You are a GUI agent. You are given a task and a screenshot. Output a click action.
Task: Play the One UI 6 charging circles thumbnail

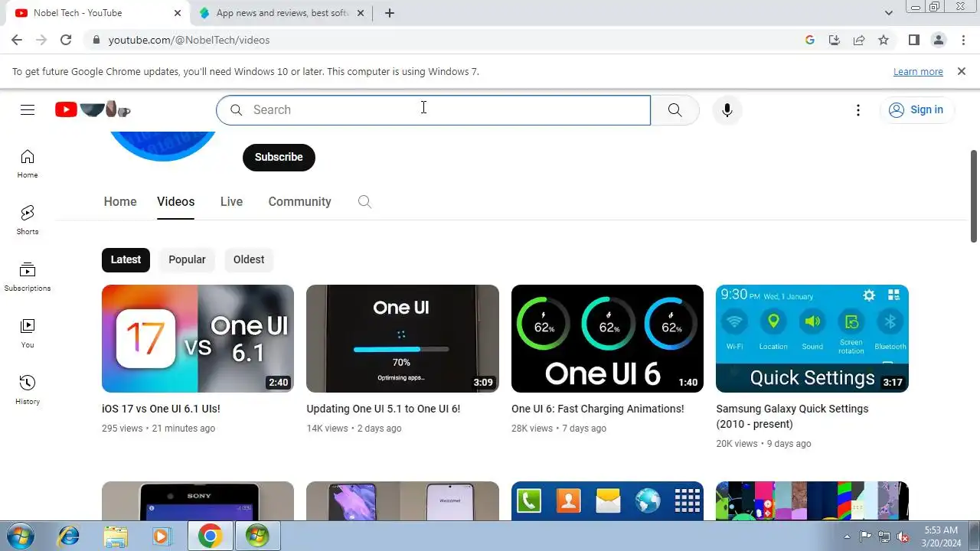pos(607,338)
